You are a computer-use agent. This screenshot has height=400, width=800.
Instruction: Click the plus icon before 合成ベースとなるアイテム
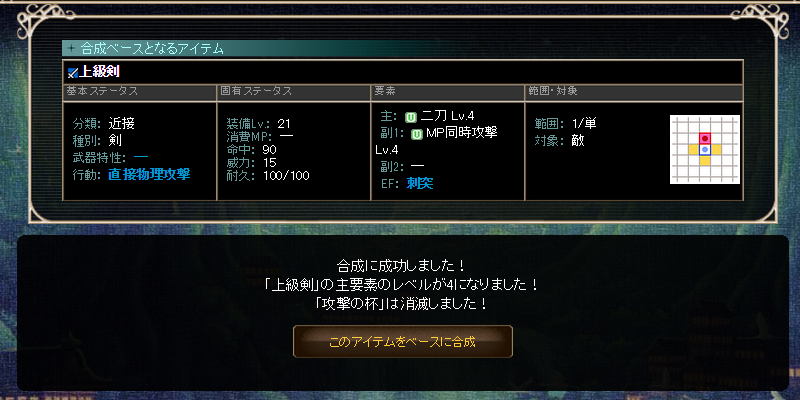tap(71, 49)
